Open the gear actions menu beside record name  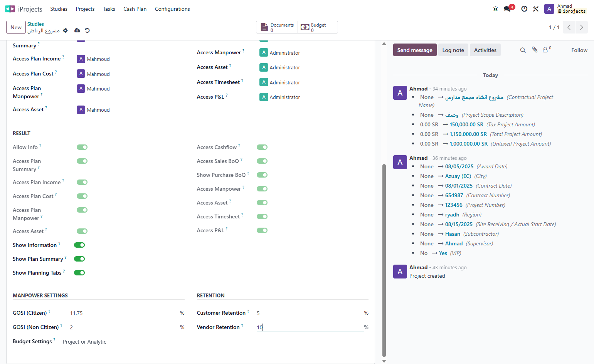point(65,30)
